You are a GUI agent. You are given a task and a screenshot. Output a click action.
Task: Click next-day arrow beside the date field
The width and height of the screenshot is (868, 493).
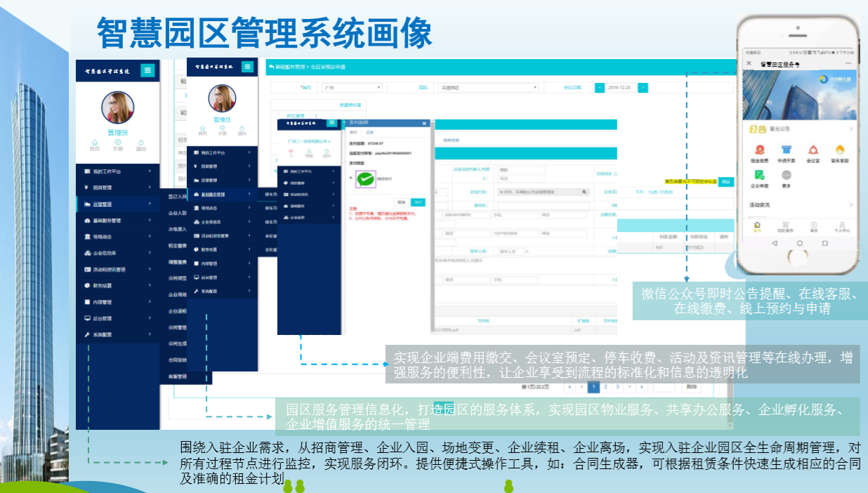pyautogui.click(x=643, y=88)
